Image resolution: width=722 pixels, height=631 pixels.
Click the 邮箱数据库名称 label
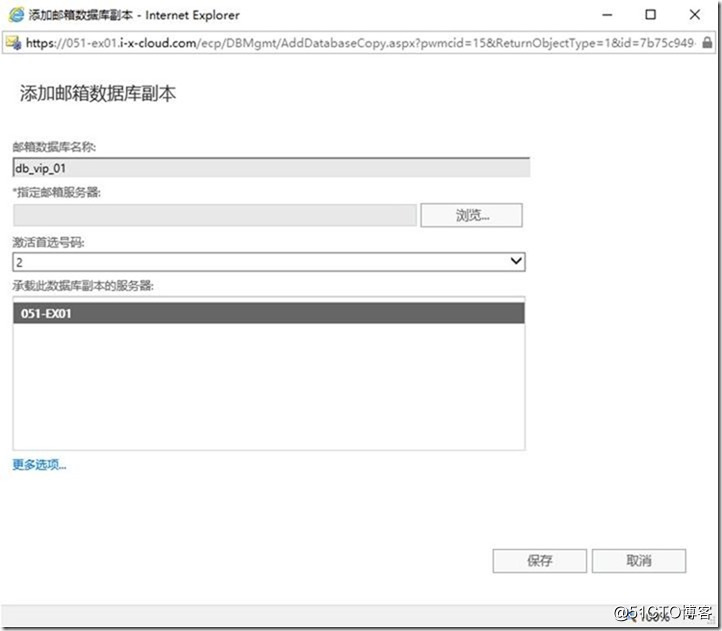coord(54,147)
